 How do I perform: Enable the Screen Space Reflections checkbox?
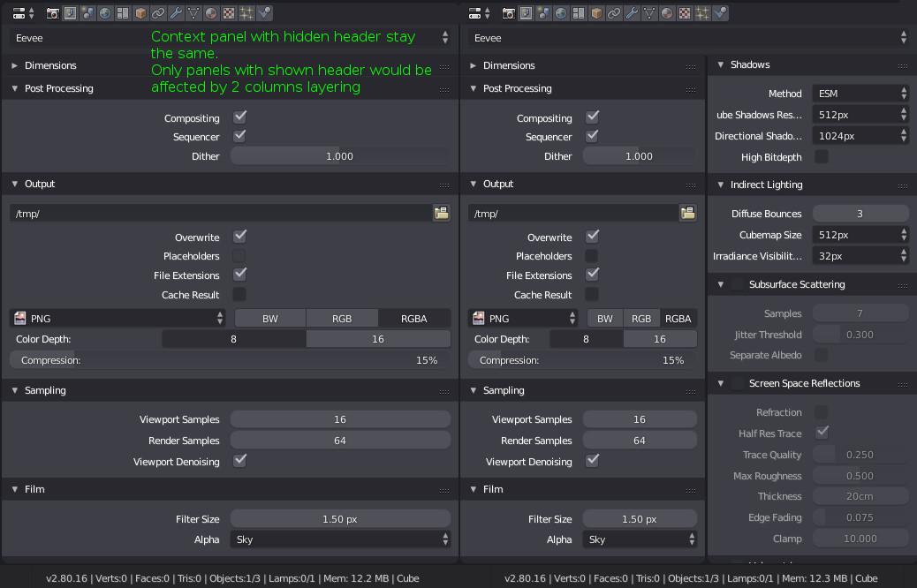click(x=738, y=383)
